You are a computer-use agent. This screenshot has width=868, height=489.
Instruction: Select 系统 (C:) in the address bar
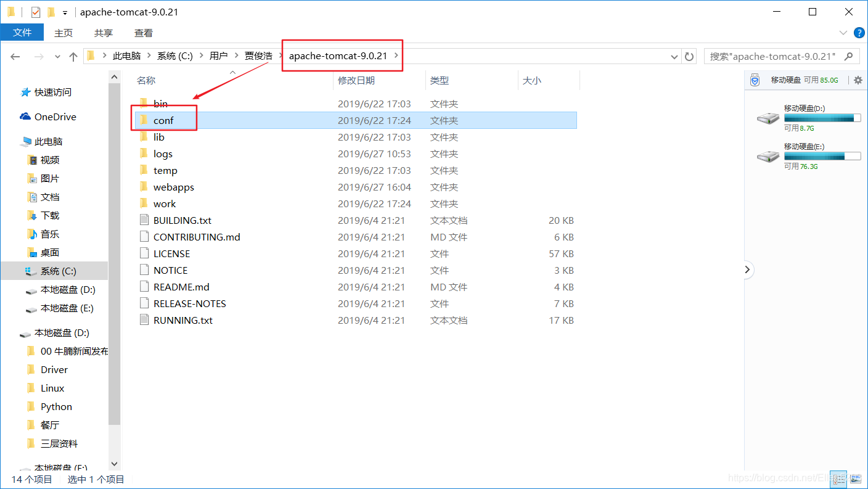(175, 56)
